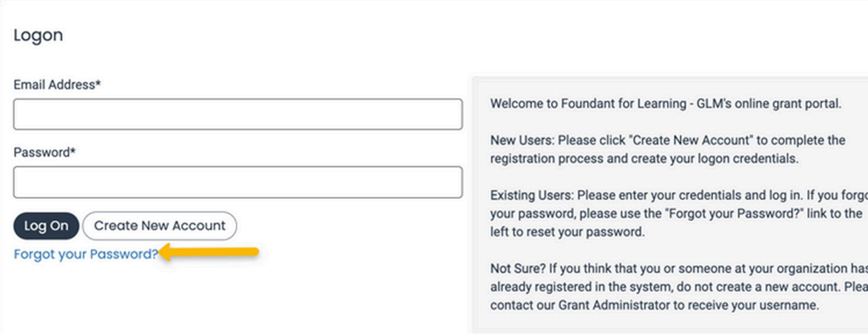The height and width of the screenshot is (334, 868).
Task: Click the Existing Users instruction text
Action: pyautogui.click(x=675, y=214)
